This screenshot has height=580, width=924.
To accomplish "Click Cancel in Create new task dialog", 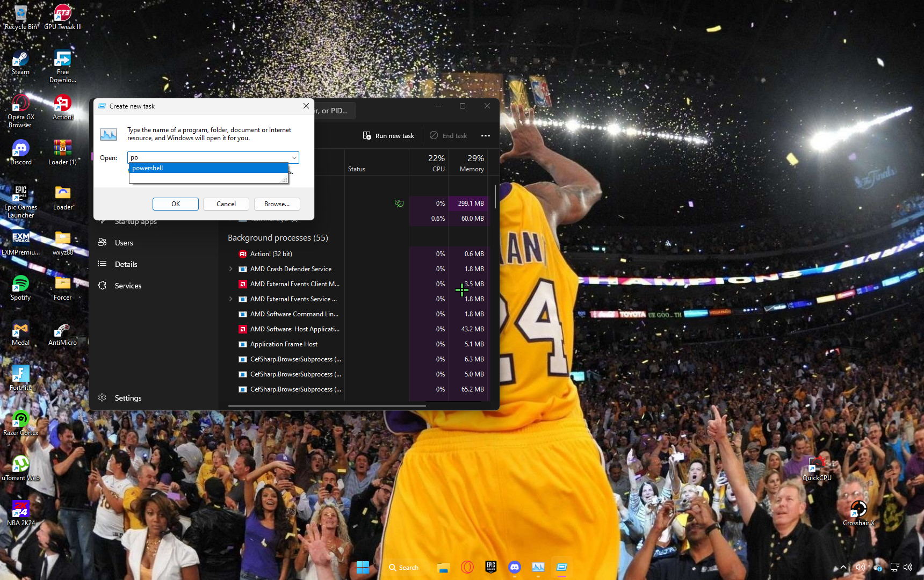I will (226, 204).
